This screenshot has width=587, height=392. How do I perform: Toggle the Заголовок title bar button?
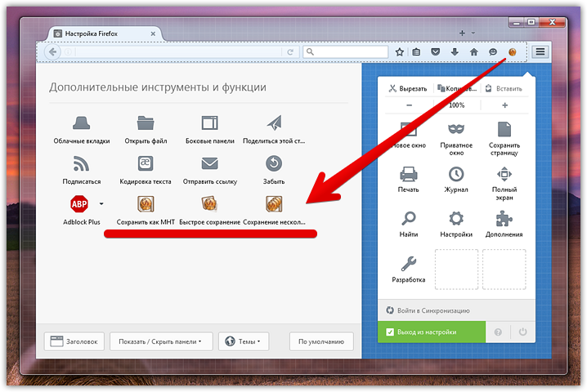74,341
